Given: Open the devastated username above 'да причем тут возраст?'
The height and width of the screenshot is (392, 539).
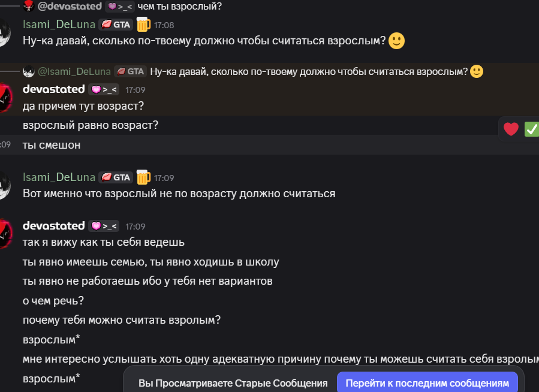Looking at the screenshot, I should (53, 89).
